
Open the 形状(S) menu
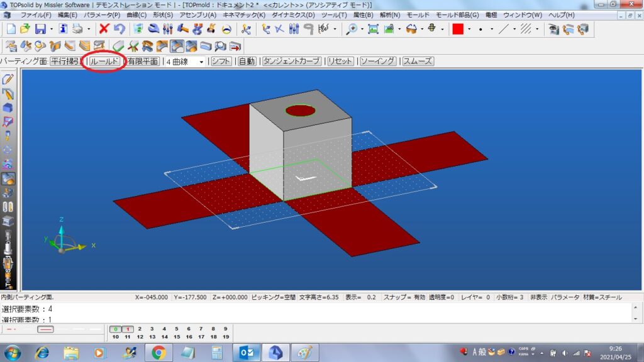tap(163, 15)
